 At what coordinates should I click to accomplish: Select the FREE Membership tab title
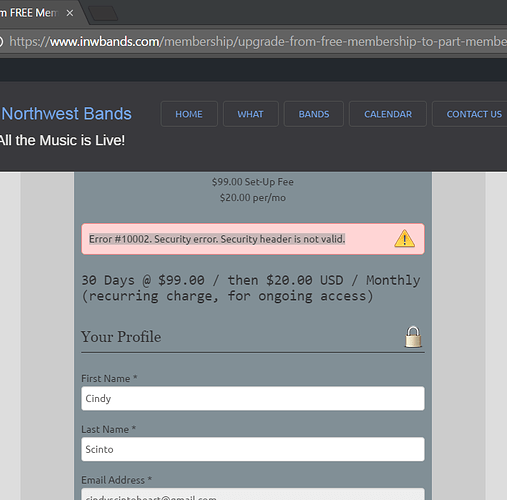(x=29, y=13)
